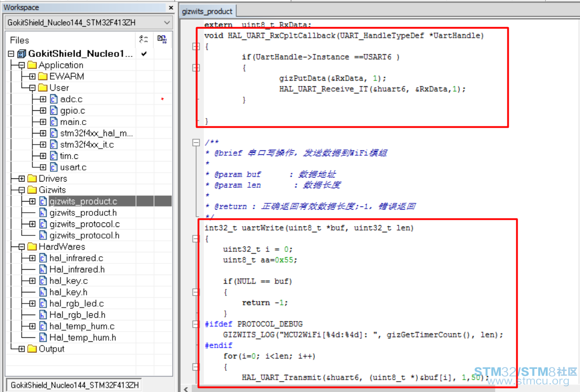Screen dimensions: 580x392
Task: Select the tim.c file icon
Action: 53,156
